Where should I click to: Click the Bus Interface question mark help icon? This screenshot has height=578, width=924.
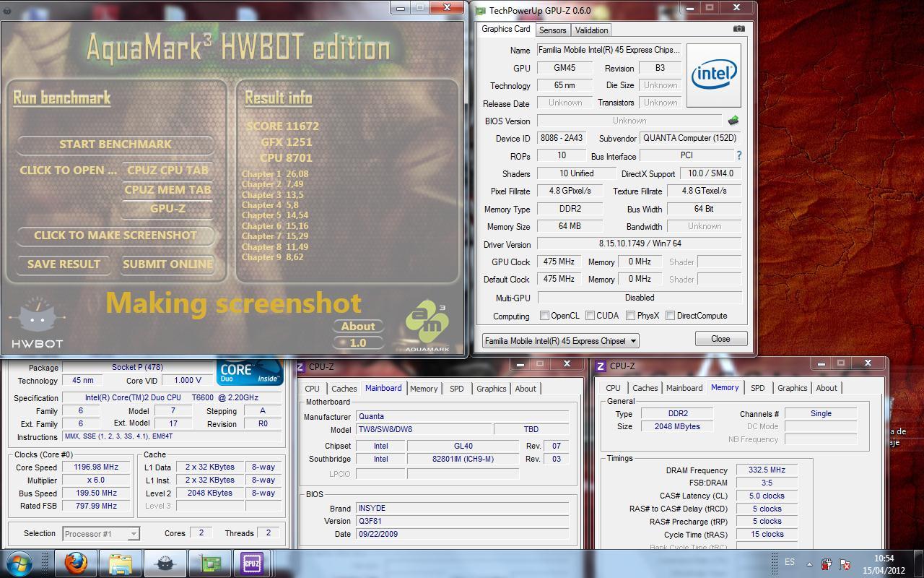[x=738, y=155]
